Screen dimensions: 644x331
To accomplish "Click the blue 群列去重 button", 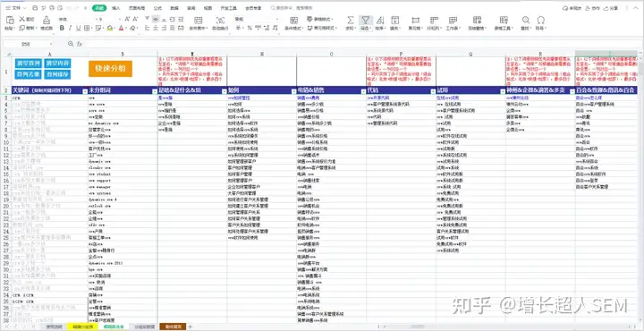I will point(29,74).
